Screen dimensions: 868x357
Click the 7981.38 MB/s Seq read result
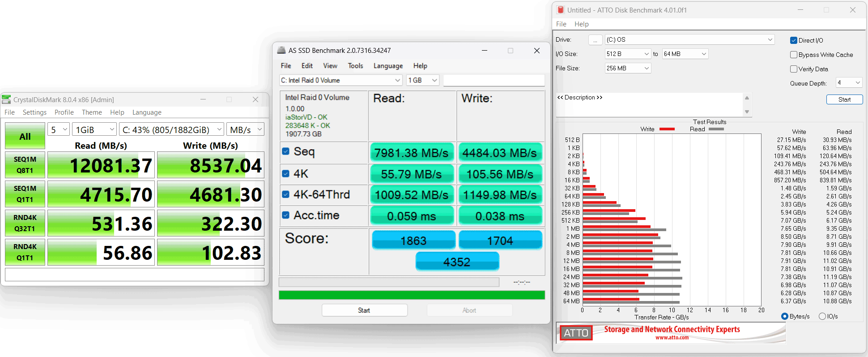point(412,153)
